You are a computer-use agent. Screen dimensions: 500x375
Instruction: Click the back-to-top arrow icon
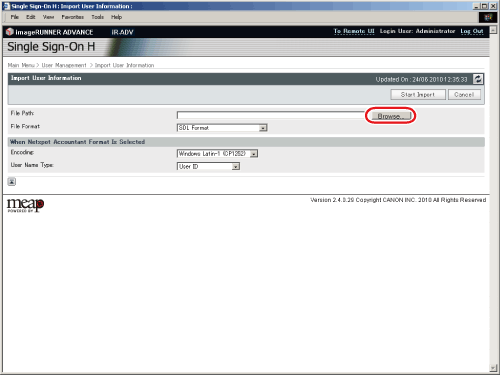(x=12, y=182)
